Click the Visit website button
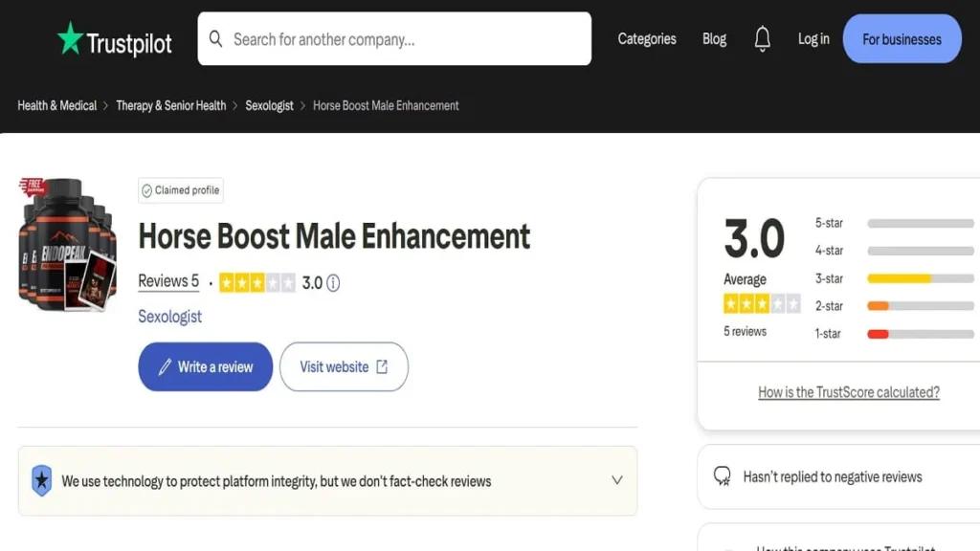 (344, 366)
